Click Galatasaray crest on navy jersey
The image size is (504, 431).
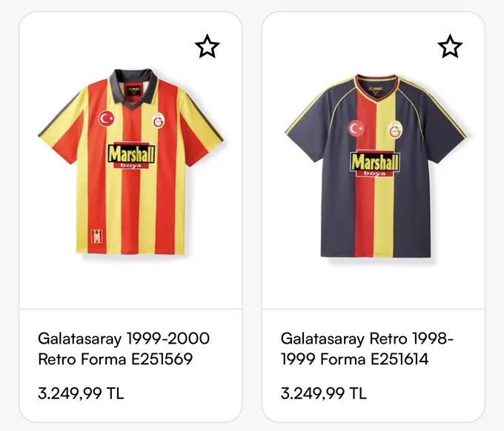(x=395, y=130)
